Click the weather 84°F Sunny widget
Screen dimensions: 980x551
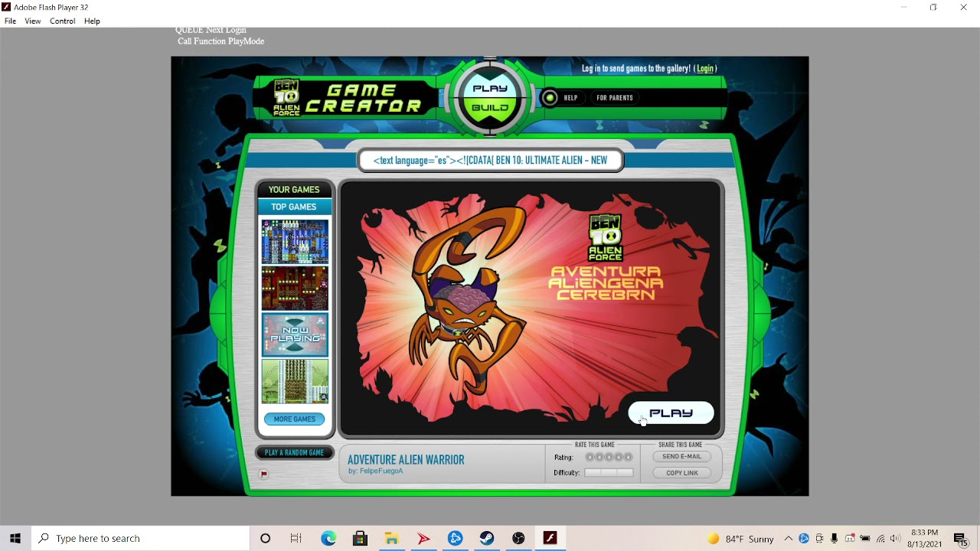click(740, 539)
